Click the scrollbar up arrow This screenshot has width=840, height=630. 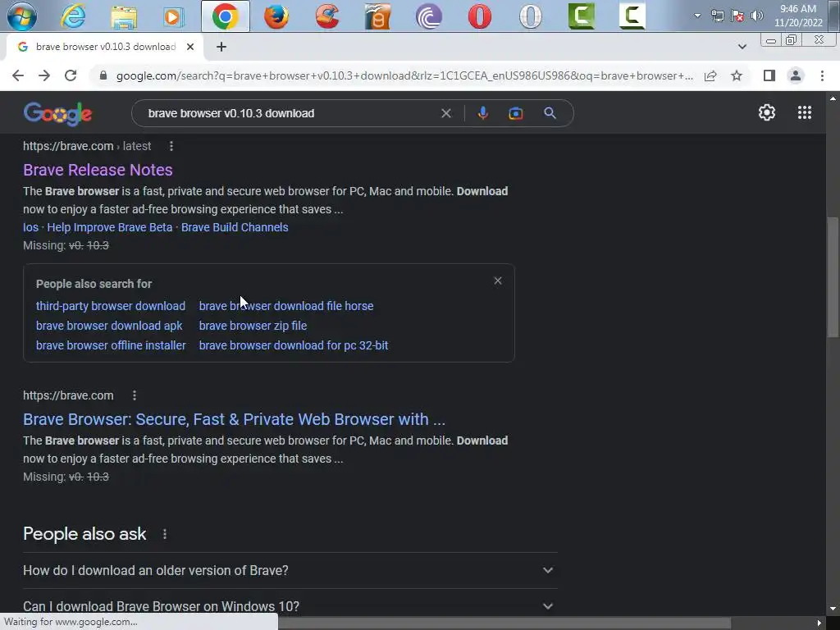pos(833,98)
